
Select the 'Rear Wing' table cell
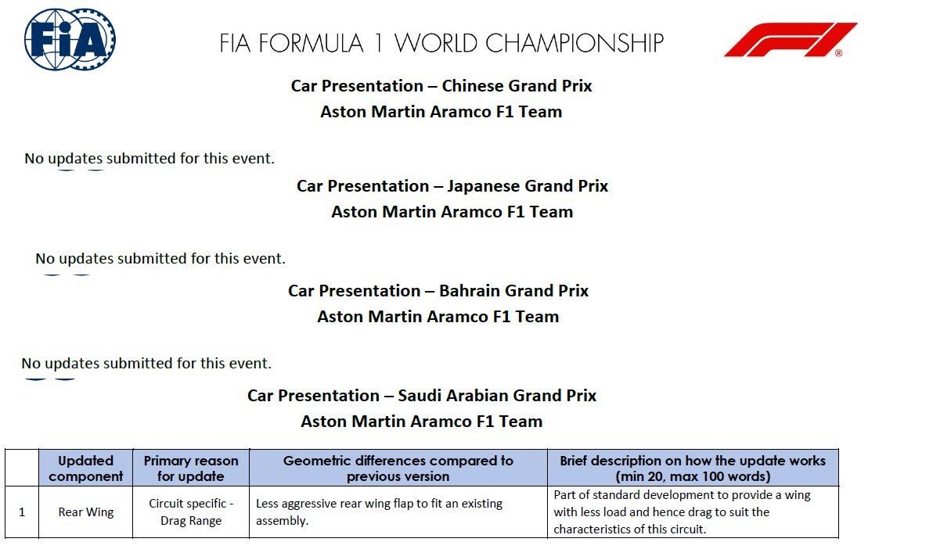(x=85, y=512)
